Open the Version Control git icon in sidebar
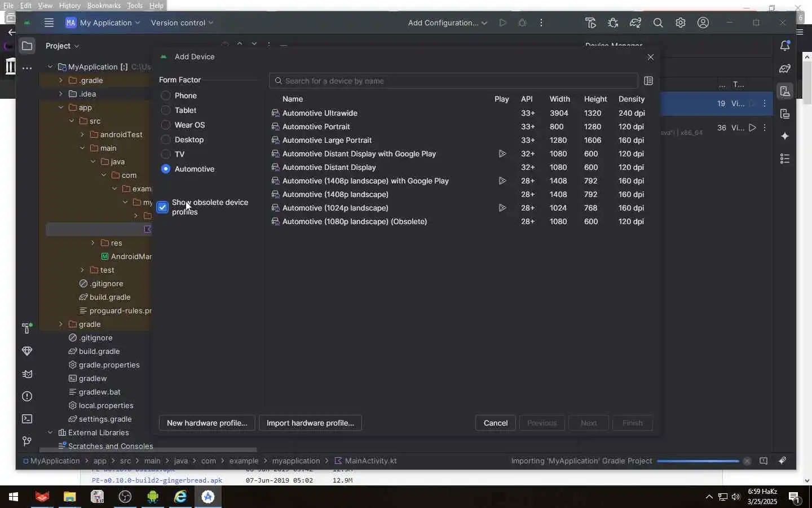This screenshot has width=812, height=508. 27,441
